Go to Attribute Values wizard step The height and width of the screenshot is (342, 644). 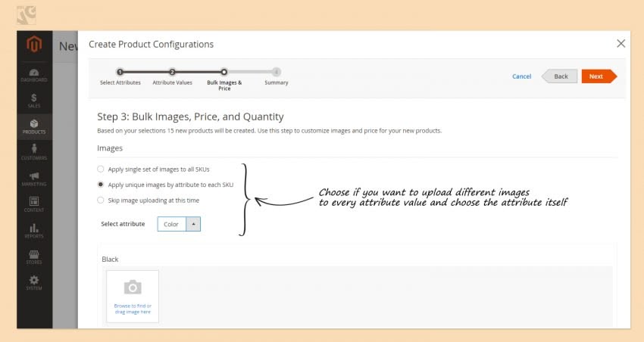[x=173, y=76]
